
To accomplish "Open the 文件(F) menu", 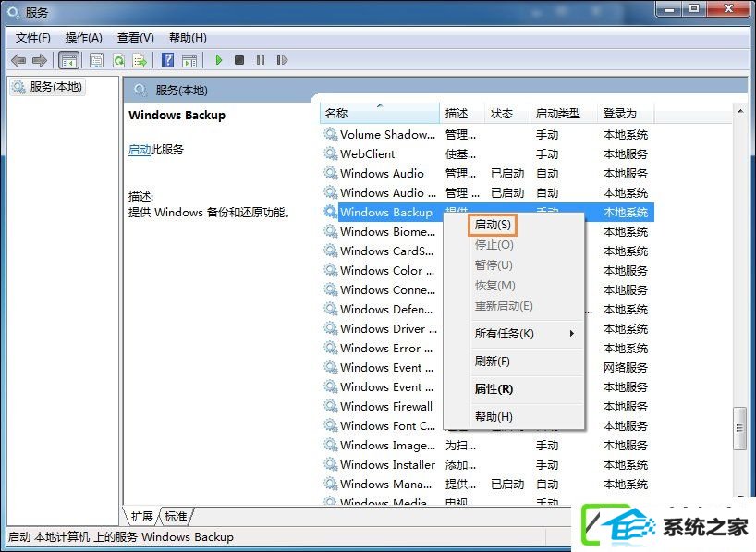I will [32, 38].
